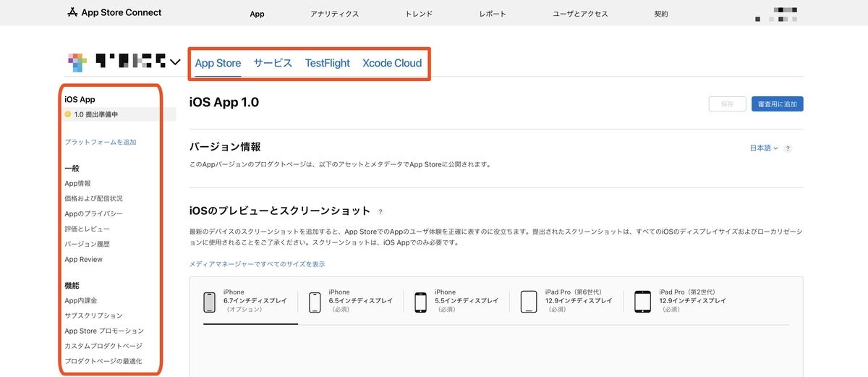Click the help icon beside iOSのプレビューとスクリーンショット

[380, 212]
